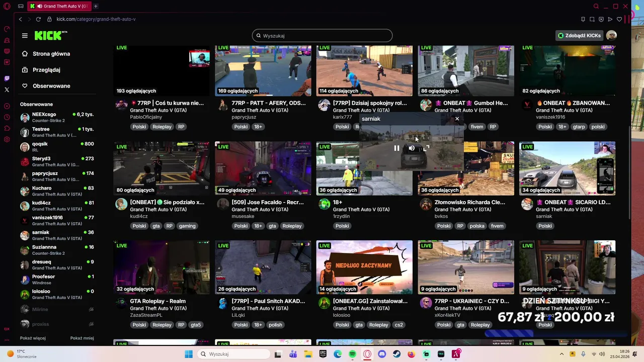Open Discord from the taskbar
The height and width of the screenshot is (362, 644).
[382, 354]
